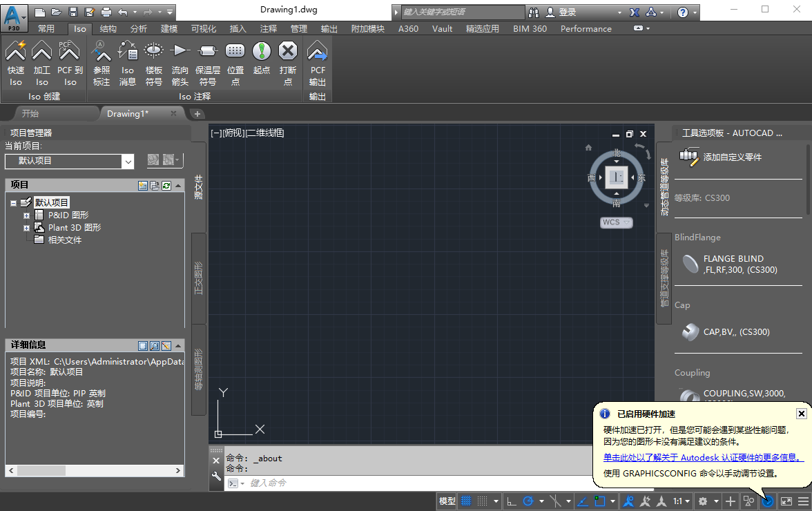The height and width of the screenshot is (511, 812).
Task: Run the PCF 输出 command
Action: 317,62
